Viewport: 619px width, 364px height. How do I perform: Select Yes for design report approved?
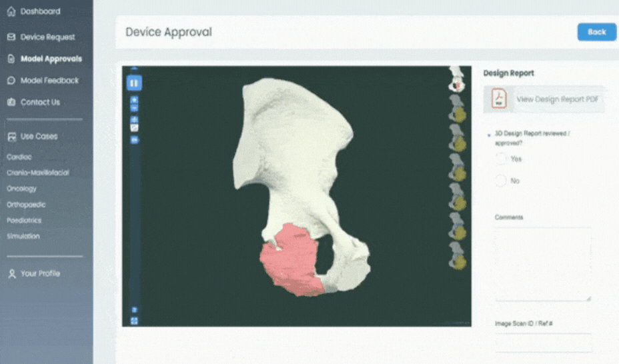pyautogui.click(x=500, y=159)
